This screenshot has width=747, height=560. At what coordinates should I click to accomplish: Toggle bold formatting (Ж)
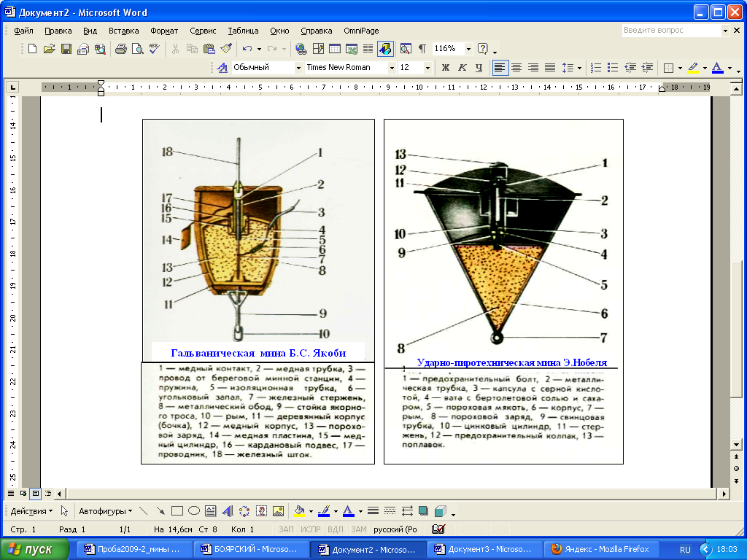pyautogui.click(x=446, y=68)
